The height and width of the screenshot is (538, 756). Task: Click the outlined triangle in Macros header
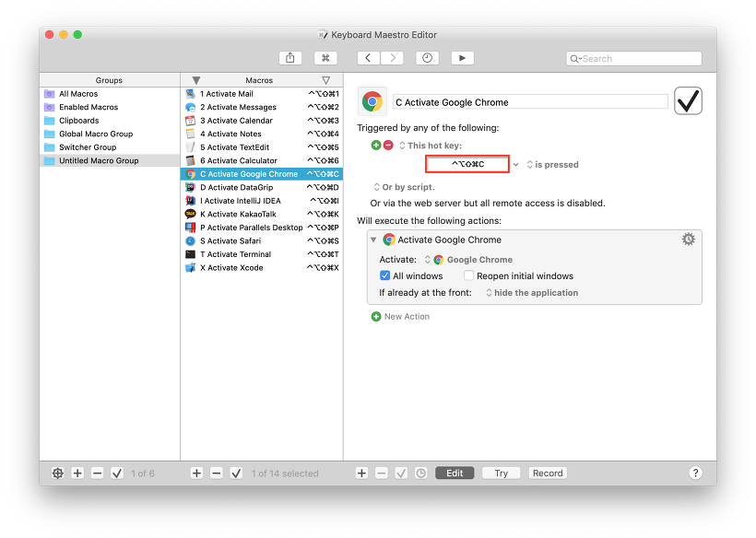326,80
